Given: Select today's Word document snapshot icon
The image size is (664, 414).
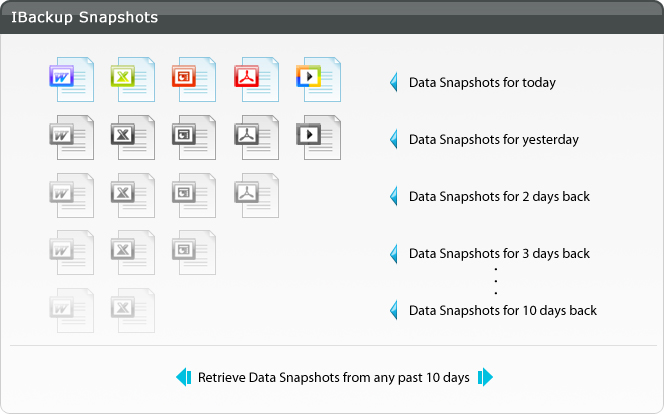Looking at the screenshot, I should point(72,80).
